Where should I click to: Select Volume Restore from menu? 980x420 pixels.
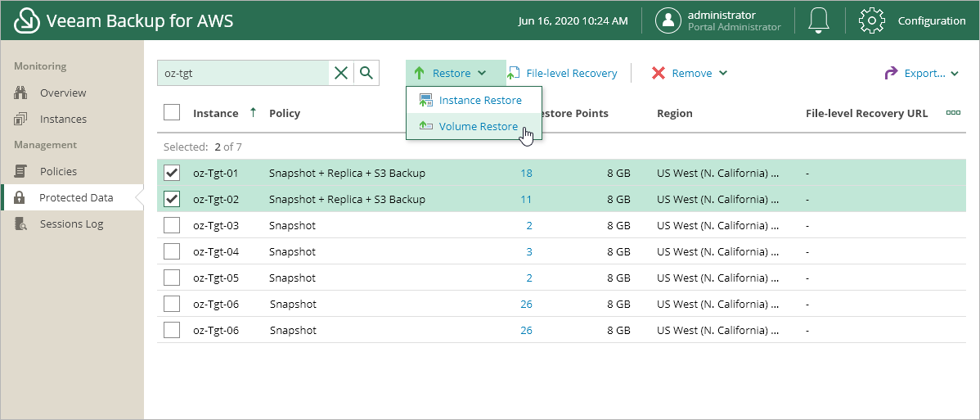(x=474, y=126)
